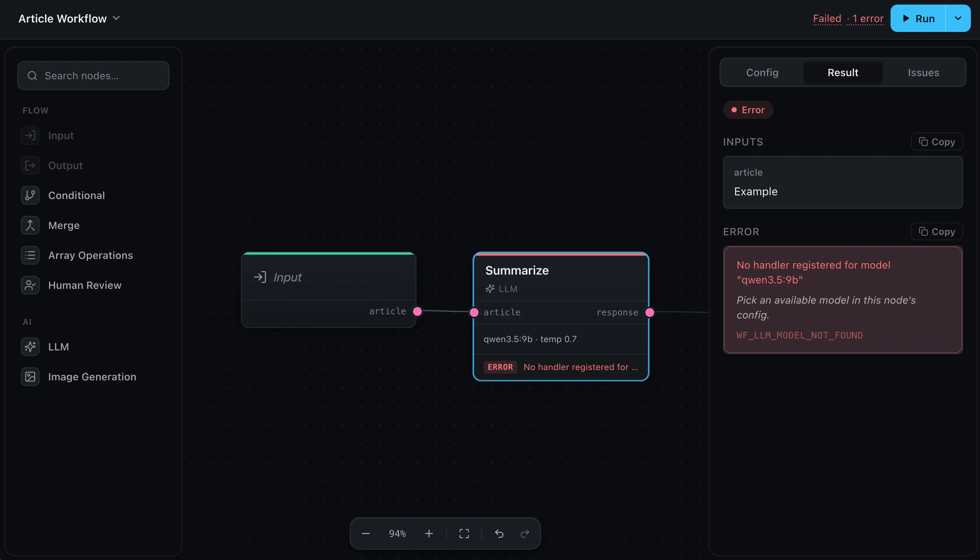Redo canvas action

click(x=525, y=533)
